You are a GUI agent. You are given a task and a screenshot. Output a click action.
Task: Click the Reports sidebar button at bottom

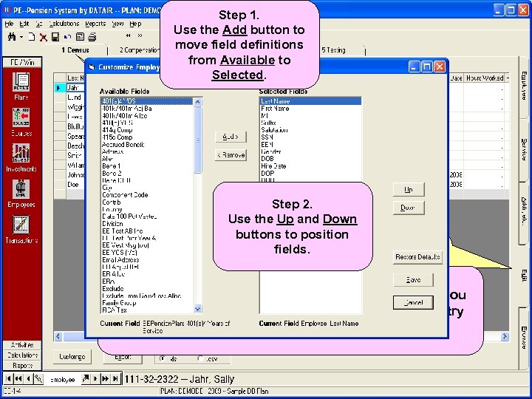pyautogui.click(x=22, y=366)
